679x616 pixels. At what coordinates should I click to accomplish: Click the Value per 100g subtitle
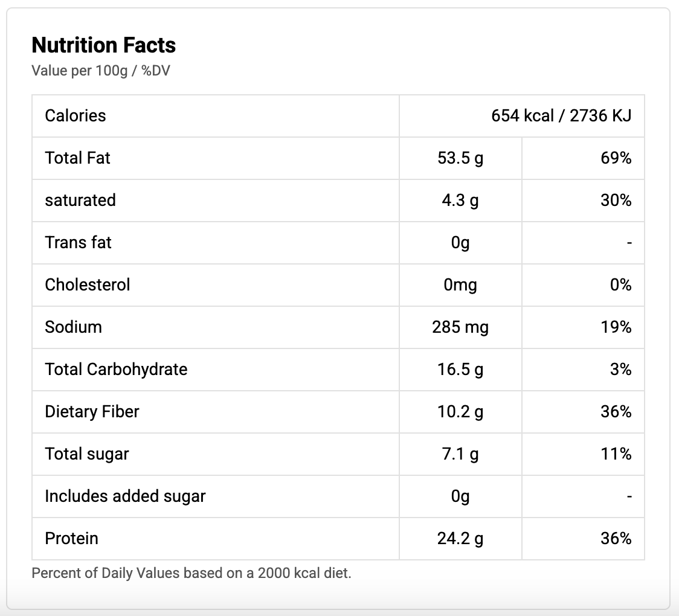(x=101, y=71)
